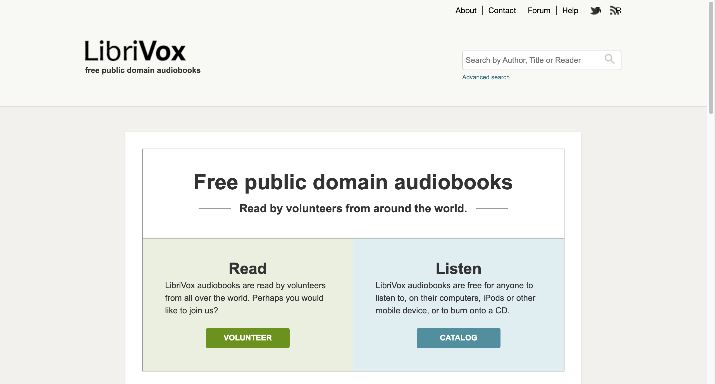Click the 'free public domain audiobooks' tagline
Image resolution: width=715 pixels, height=384 pixels.
click(143, 70)
